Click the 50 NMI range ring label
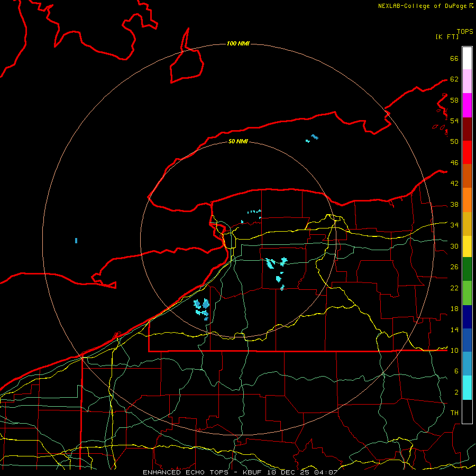The width and height of the screenshot is (476, 476). [238, 141]
